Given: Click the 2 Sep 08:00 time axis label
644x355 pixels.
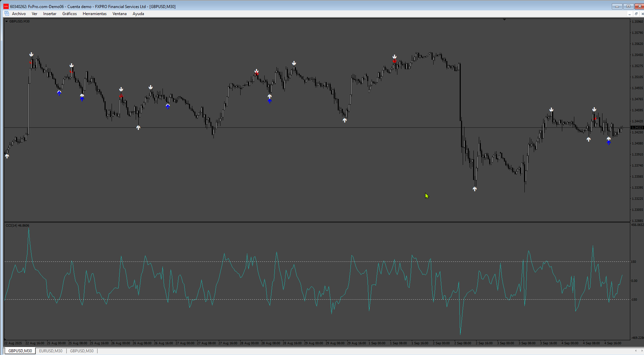Looking at the screenshot, I should 463,343.
